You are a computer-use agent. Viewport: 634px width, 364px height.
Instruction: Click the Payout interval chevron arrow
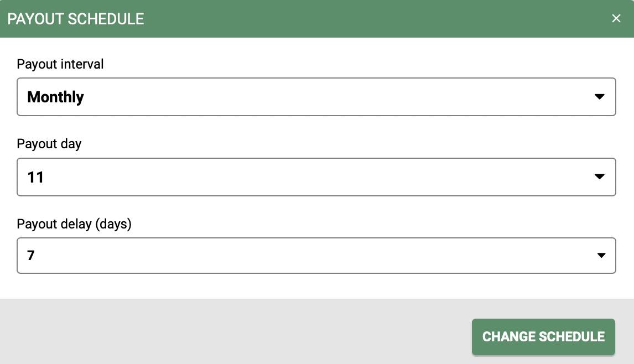(600, 97)
